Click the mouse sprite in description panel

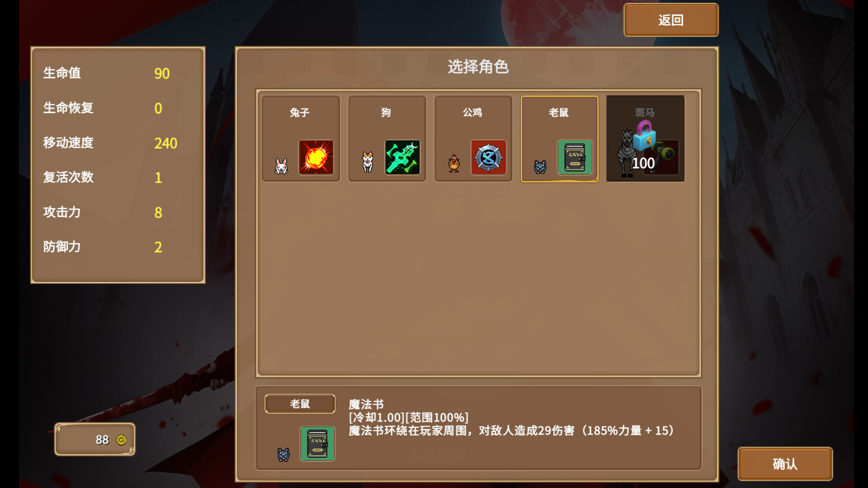[283, 454]
